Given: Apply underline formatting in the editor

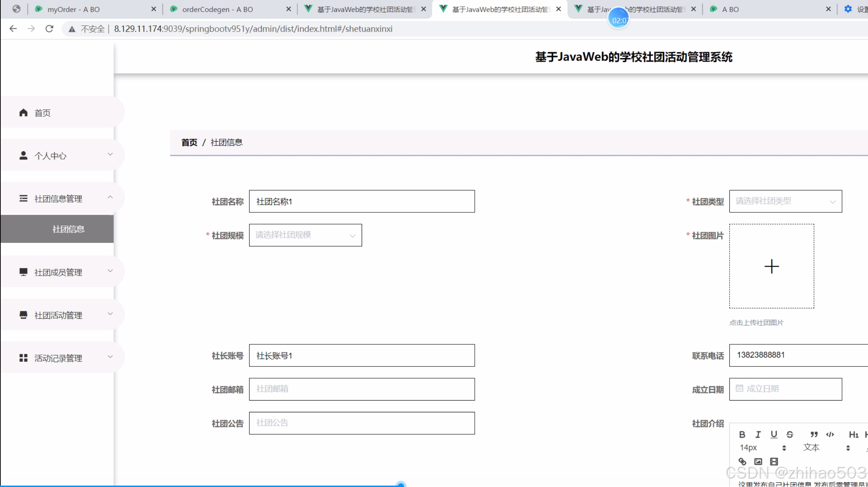Looking at the screenshot, I should [774, 434].
